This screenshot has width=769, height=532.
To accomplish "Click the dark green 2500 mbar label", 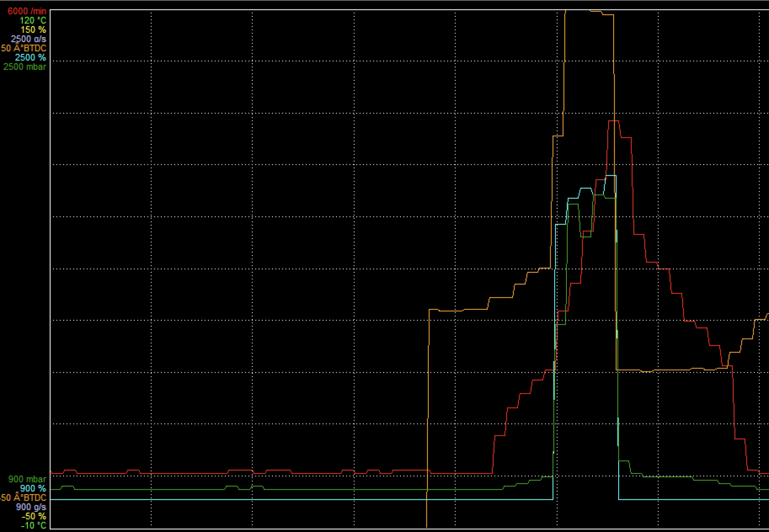I will point(25,67).
